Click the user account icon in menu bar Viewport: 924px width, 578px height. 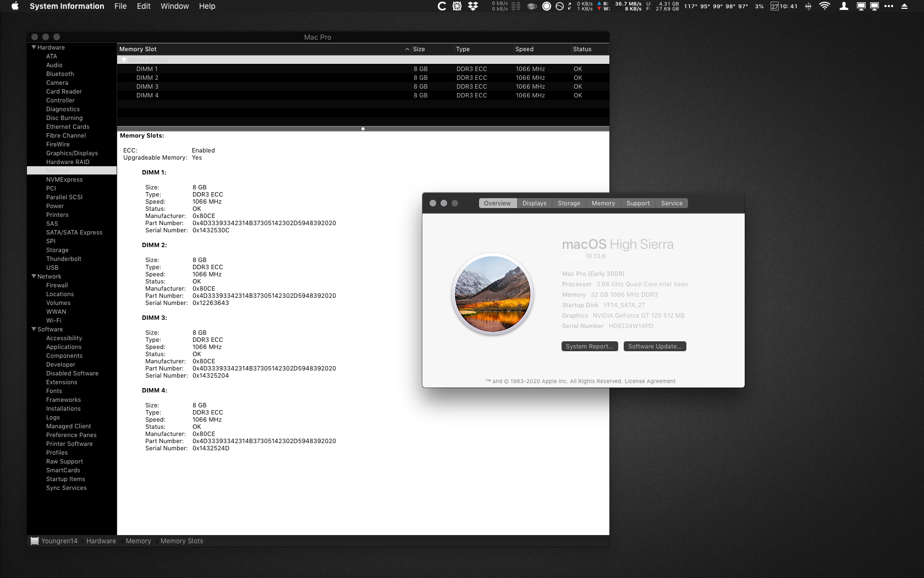coord(844,6)
